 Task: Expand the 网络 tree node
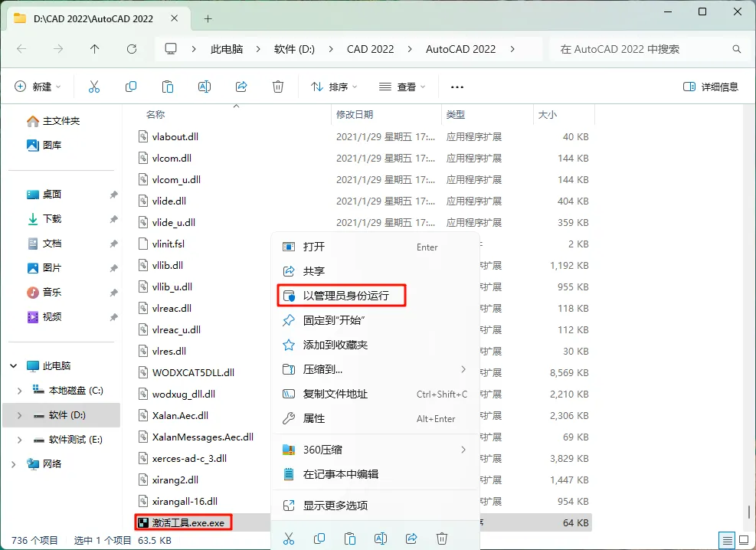tap(14, 464)
